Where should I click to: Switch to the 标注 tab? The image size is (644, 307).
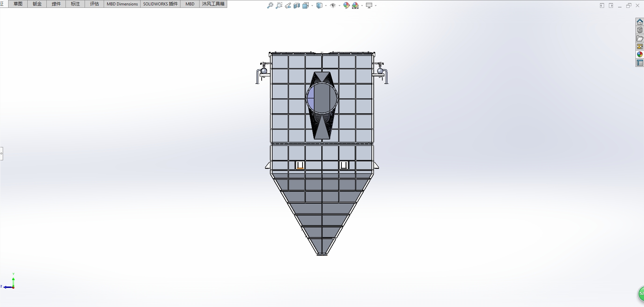[x=75, y=4]
